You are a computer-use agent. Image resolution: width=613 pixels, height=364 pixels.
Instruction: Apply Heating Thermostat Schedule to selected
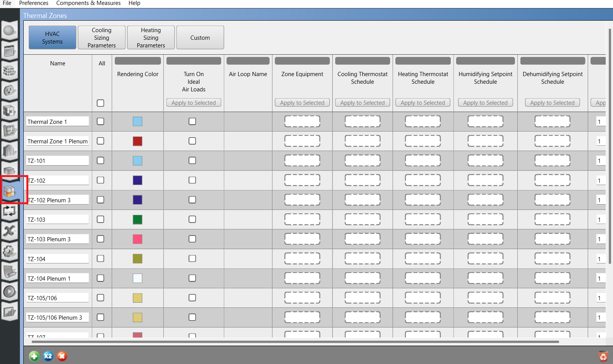tap(423, 102)
